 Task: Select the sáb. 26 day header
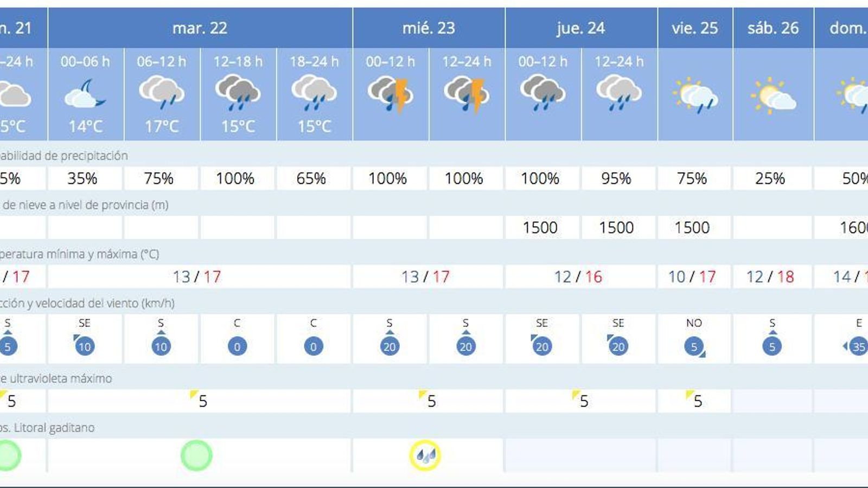773,28
